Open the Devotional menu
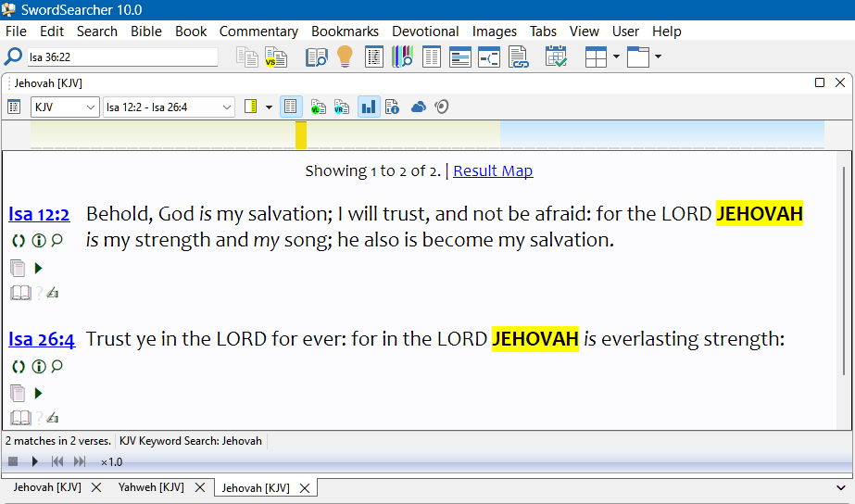Viewport: 855px width, 504px height. coord(425,31)
